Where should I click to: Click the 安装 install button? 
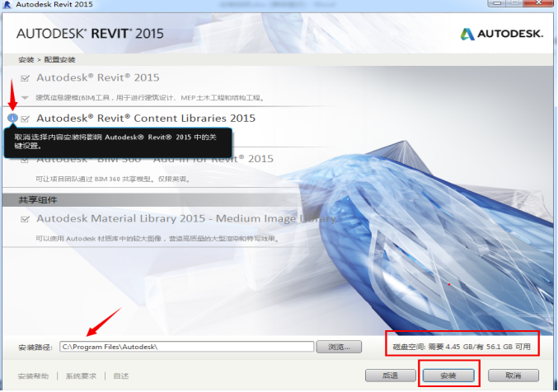(448, 376)
